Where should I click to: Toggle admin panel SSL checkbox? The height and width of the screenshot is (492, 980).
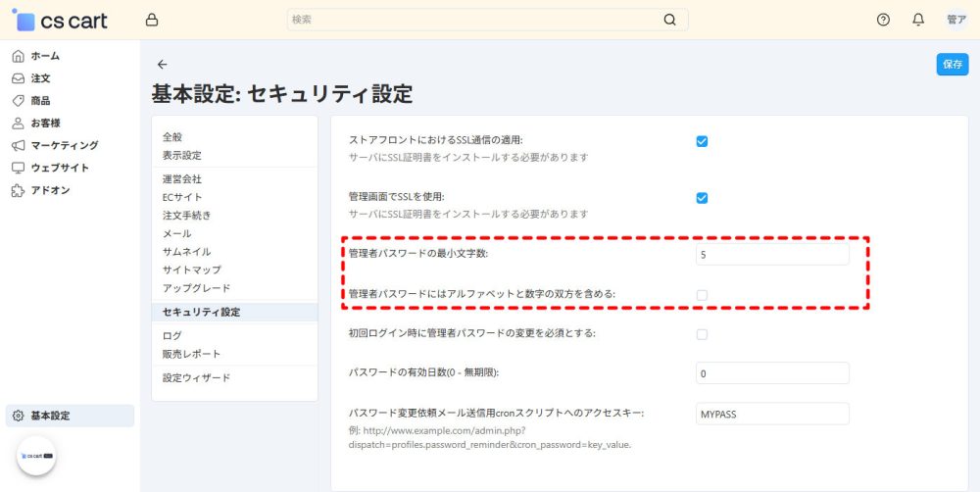click(x=702, y=197)
